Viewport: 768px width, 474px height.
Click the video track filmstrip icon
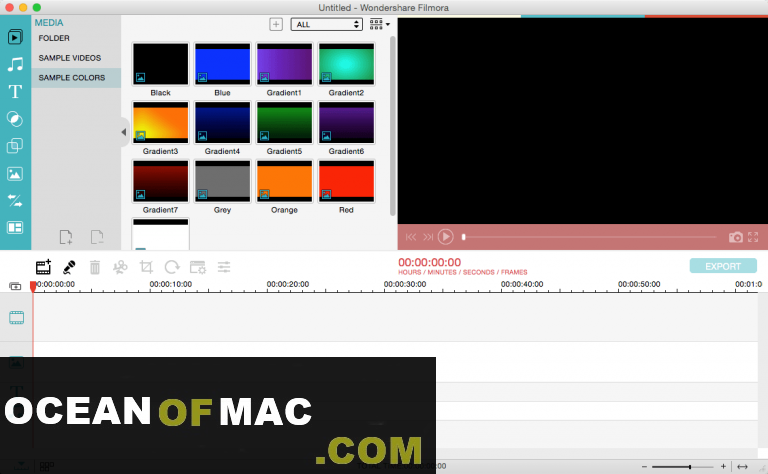click(16, 317)
